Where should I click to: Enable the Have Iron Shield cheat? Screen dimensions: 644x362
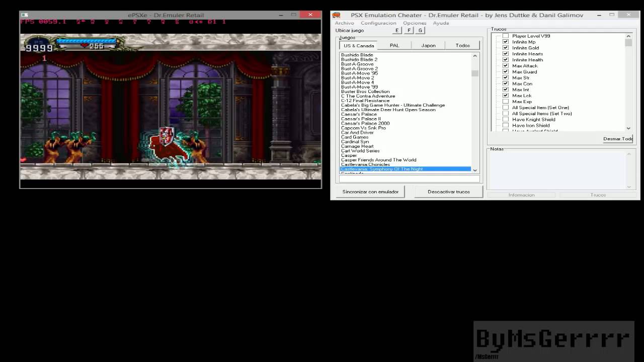(x=506, y=126)
